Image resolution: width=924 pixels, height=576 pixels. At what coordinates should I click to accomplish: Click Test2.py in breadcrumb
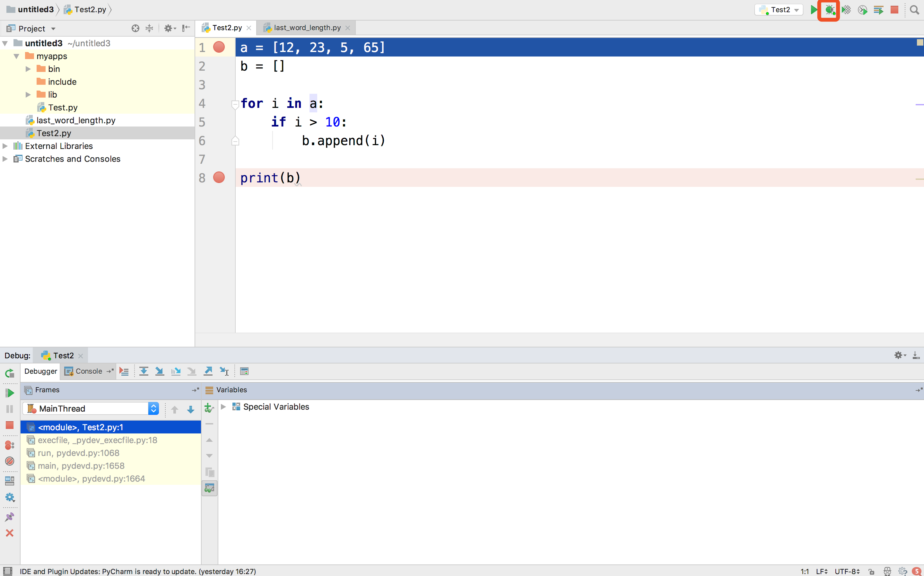85,10
